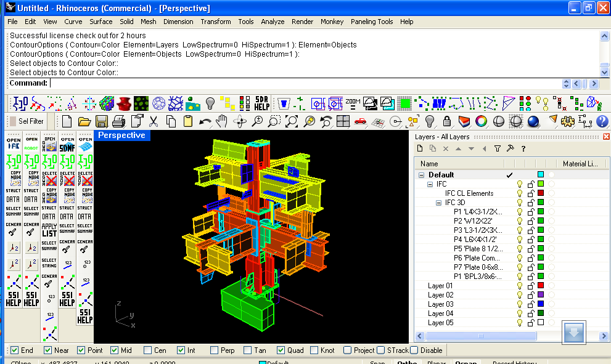Click the Perspective viewport title
Screen dimensions: 611x364
[x=121, y=135]
